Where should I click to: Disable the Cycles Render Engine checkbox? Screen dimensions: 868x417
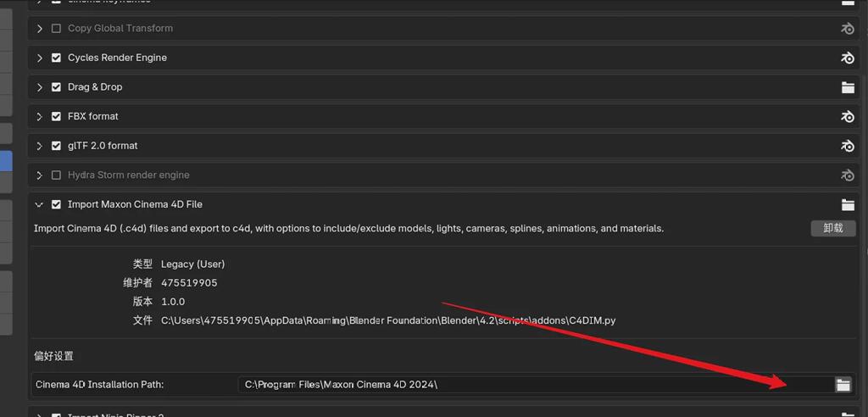pos(56,58)
